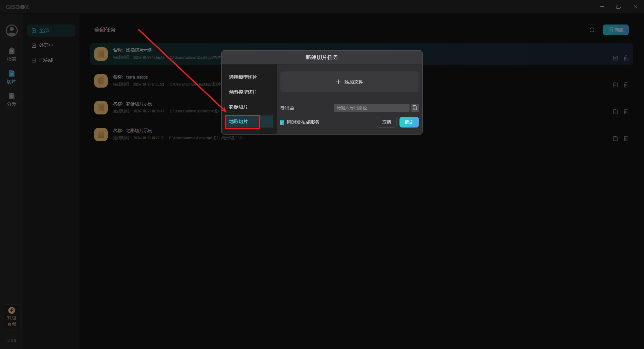This screenshot has width=644, height=349.
Task: Open the 切片 sidebar section
Action: coord(12,77)
